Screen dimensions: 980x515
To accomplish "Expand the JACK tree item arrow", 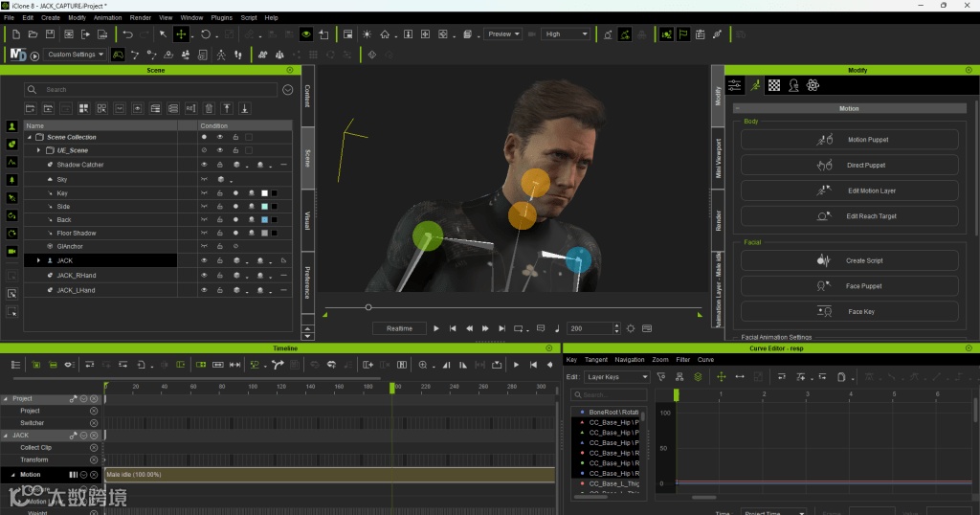I will (38, 260).
